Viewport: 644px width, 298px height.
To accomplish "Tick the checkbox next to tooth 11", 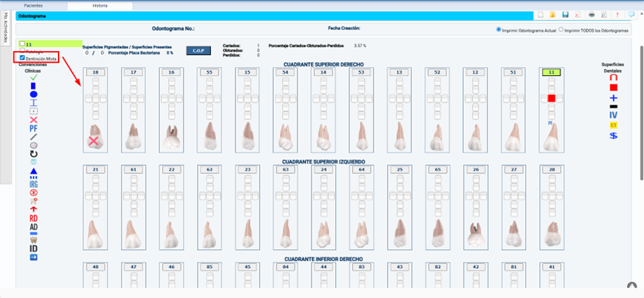I will point(22,44).
